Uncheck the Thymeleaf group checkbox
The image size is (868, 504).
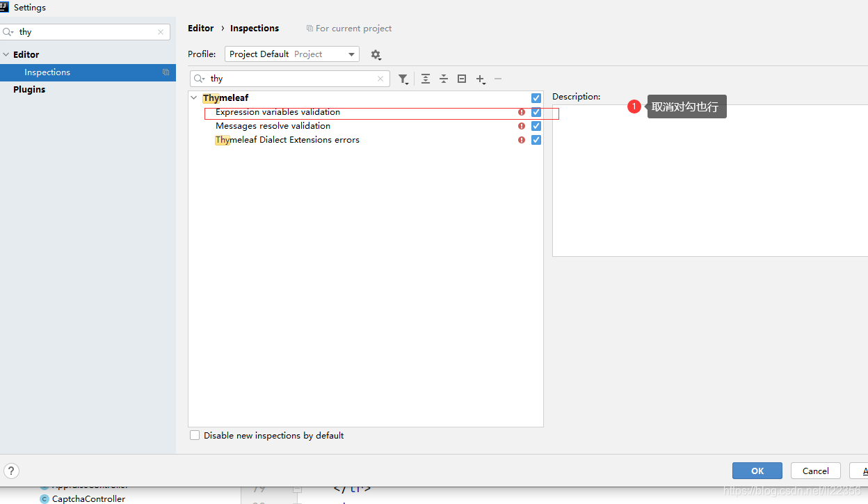pos(536,98)
